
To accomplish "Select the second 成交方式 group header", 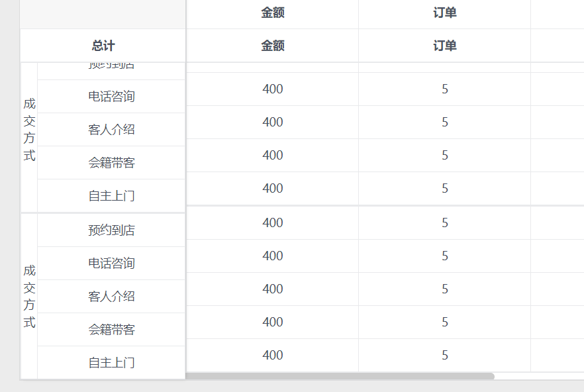I will (x=28, y=296).
